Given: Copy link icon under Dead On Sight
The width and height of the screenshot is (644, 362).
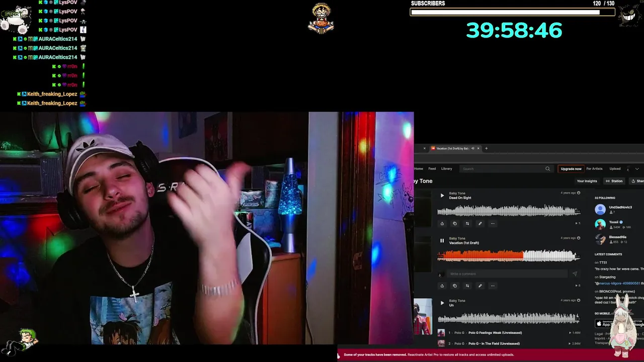Looking at the screenshot, I should click(455, 223).
